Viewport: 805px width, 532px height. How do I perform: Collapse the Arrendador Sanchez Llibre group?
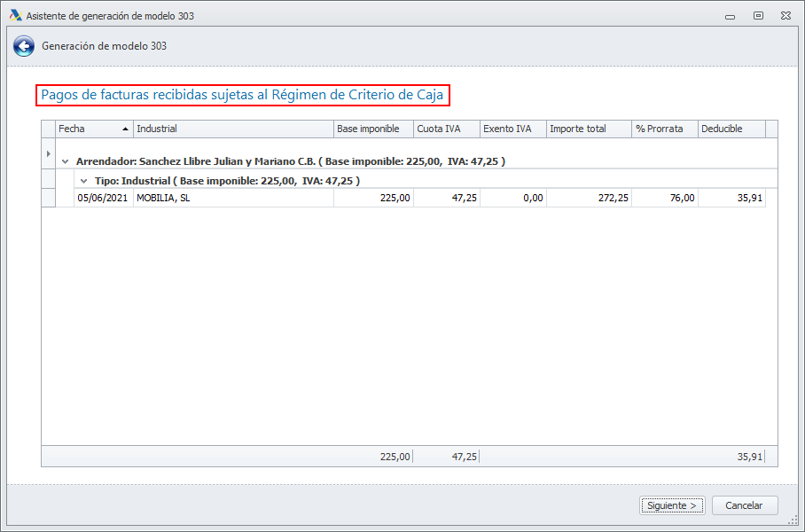(66, 161)
